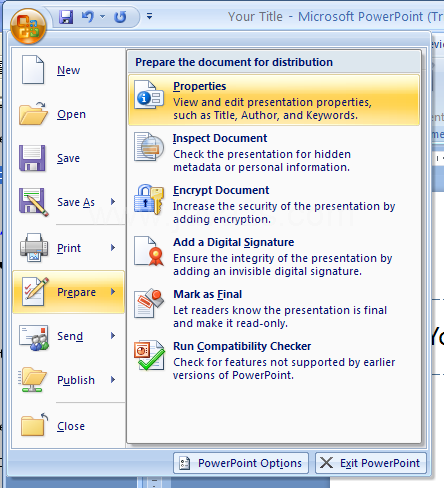The width and height of the screenshot is (444, 488).
Task: Select the Publish menu label
Action: coord(76,380)
